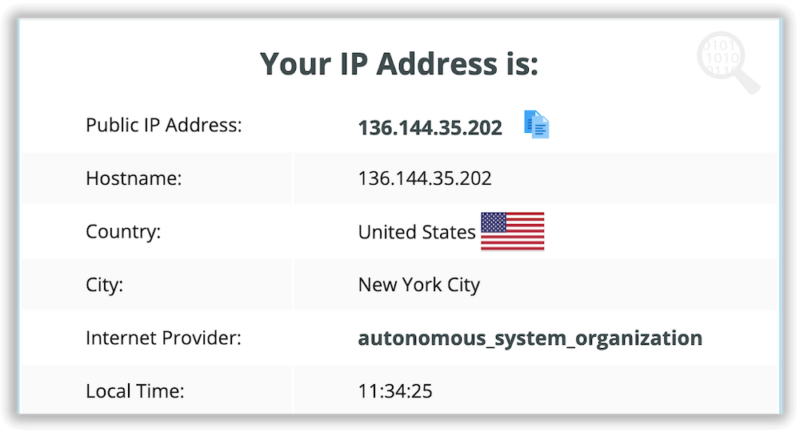Click the "Public IP Address:" label
This screenshot has height=432, width=800.
(164, 125)
